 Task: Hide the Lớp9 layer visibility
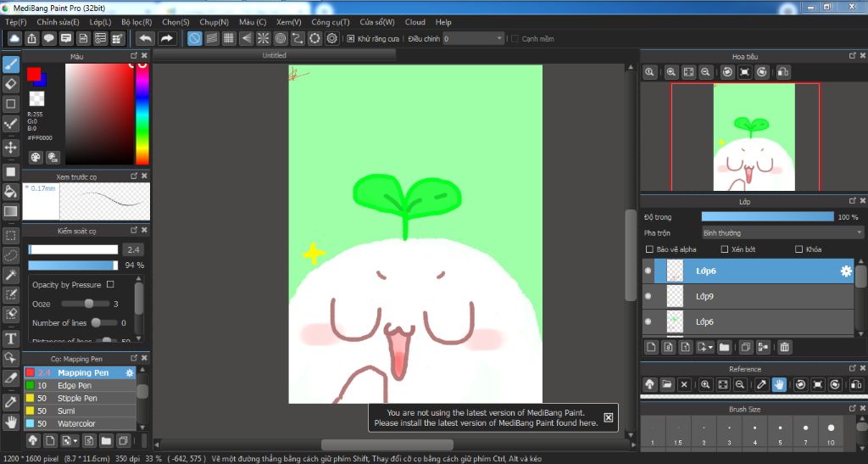click(x=648, y=296)
